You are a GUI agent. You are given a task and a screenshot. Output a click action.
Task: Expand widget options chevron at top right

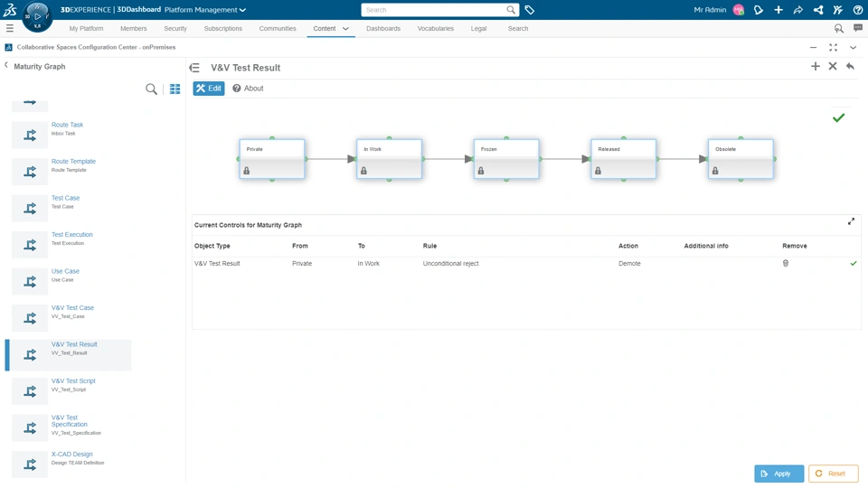pos(853,48)
